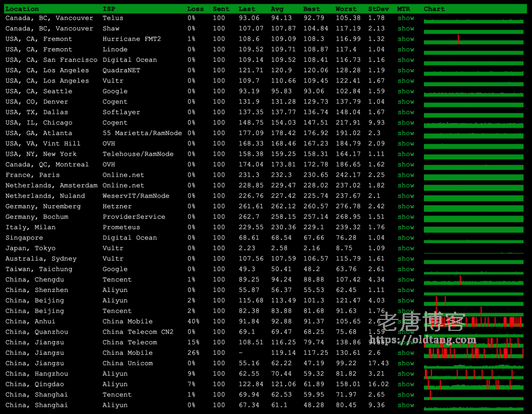Show MTR for Dallas Softlayer

(406, 112)
